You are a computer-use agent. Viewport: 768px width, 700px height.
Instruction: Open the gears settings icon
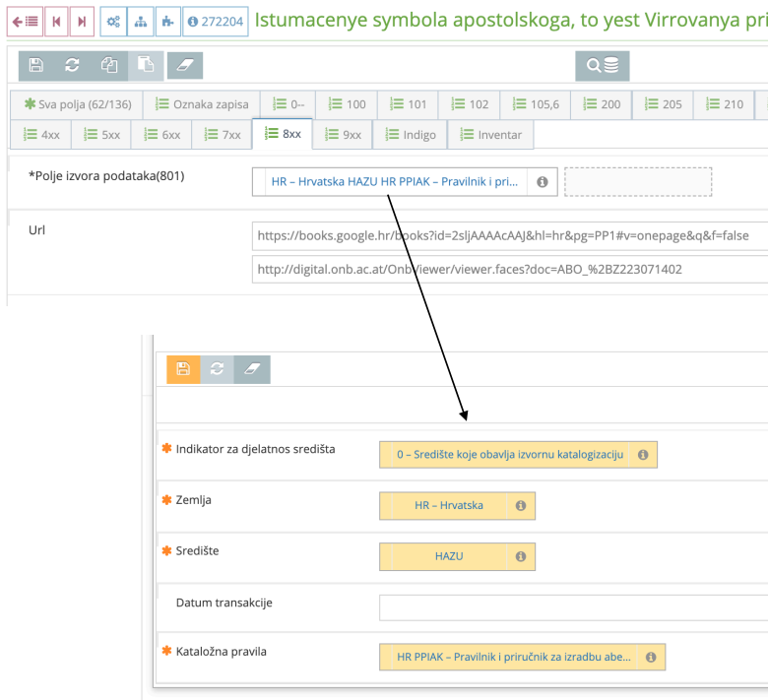click(113, 22)
